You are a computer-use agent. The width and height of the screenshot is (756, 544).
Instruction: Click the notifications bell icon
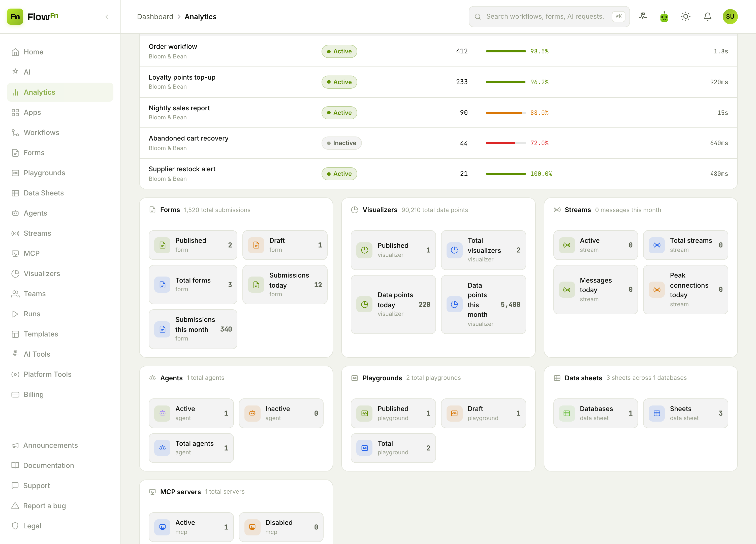[707, 17]
